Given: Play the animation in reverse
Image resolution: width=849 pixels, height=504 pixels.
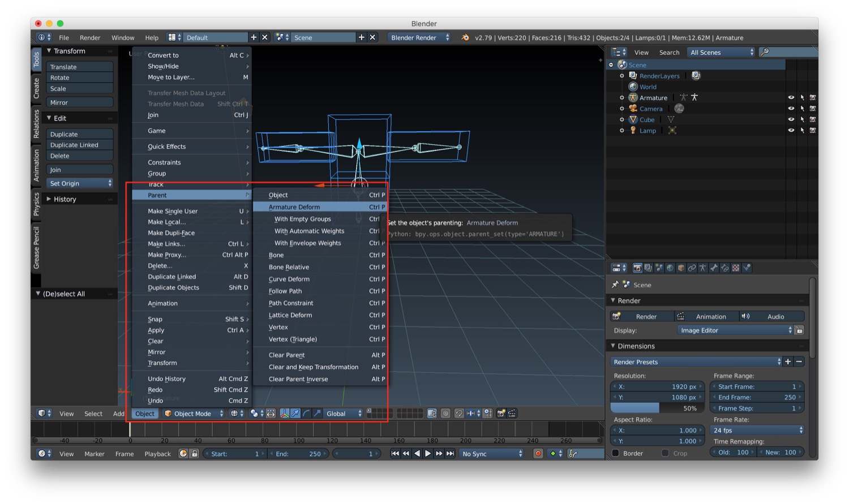Looking at the screenshot, I should pyautogui.click(x=417, y=454).
